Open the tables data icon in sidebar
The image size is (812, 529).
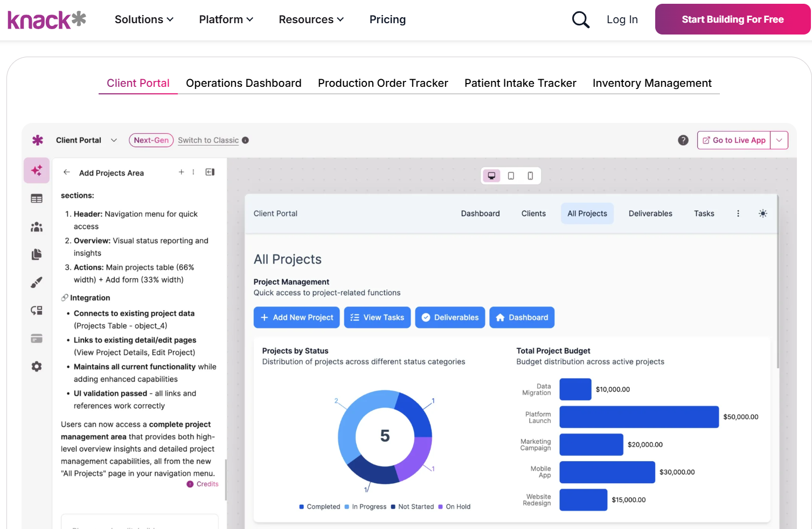pos(37,198)
